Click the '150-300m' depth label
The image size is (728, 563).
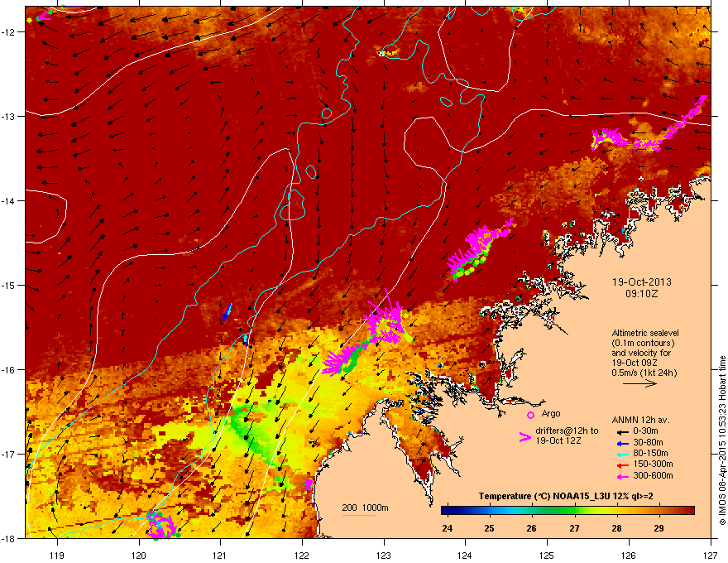click(653, 464)
